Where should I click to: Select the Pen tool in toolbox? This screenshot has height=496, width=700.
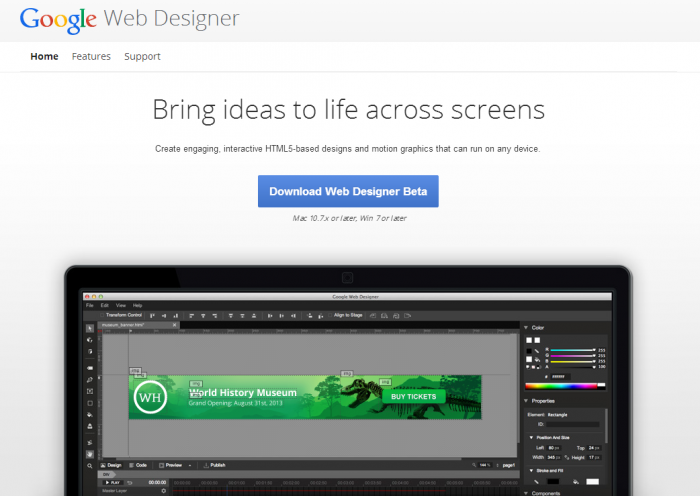(x=90, y=380)
